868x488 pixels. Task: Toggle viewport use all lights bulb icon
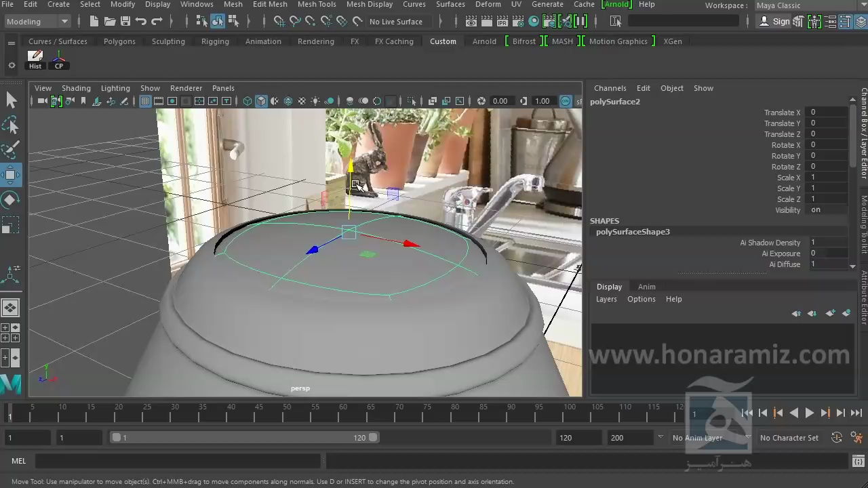pyautogui.click(x=315, y=101)
